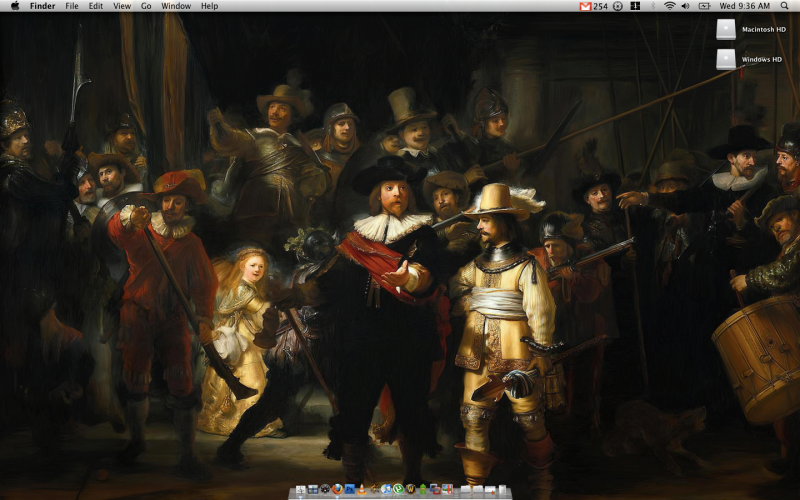
Task: Open the Finder application menu
Action: coord(42,6)
